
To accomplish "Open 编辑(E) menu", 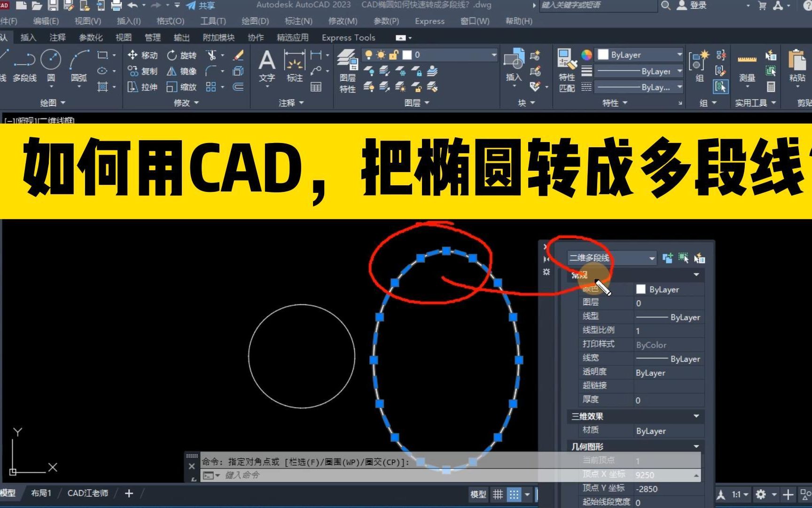I will tap(46, 21).
